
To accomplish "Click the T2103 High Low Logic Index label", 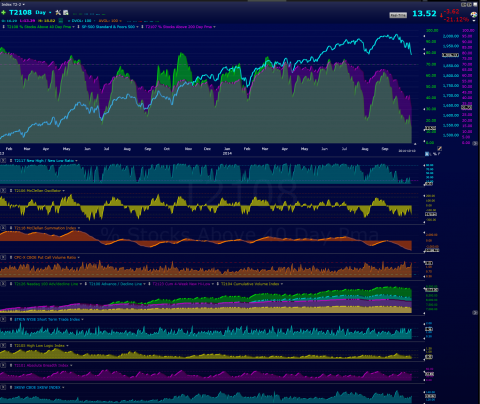I will [39, 346].
